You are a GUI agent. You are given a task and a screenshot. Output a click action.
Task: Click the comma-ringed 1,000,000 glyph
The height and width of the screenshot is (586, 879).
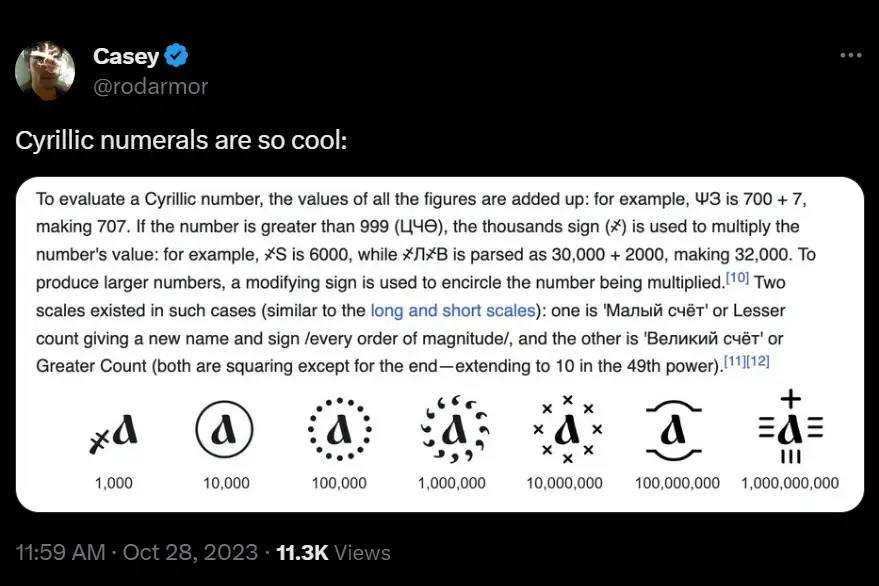point(453,430)
